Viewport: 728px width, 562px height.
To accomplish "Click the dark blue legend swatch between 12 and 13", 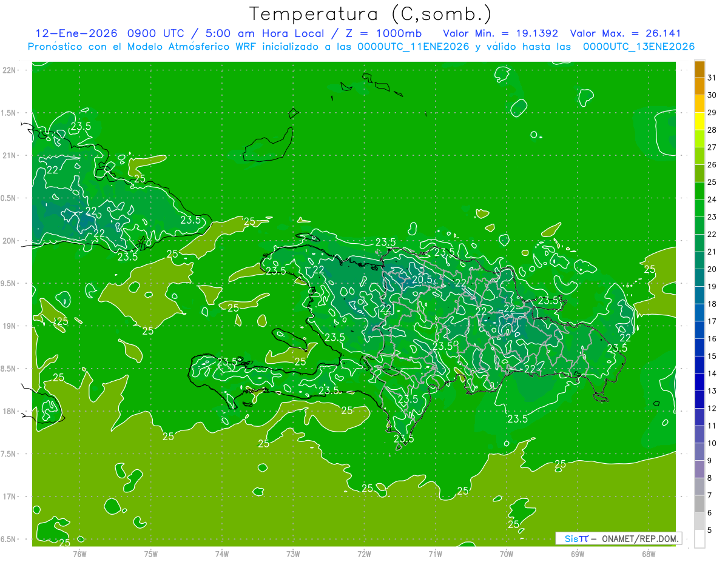I will pyautogui.click(x=699, y=400).
